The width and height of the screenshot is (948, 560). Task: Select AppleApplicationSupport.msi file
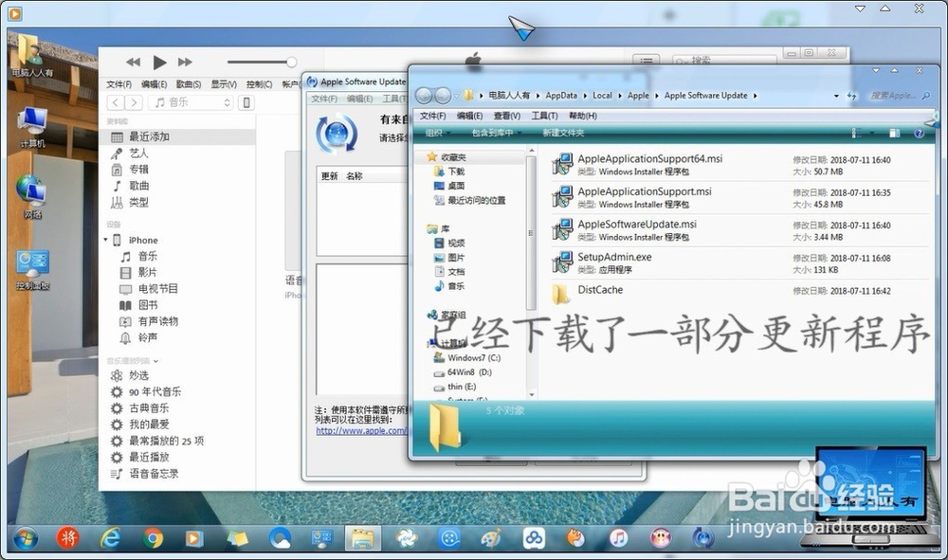coord(740,197)
